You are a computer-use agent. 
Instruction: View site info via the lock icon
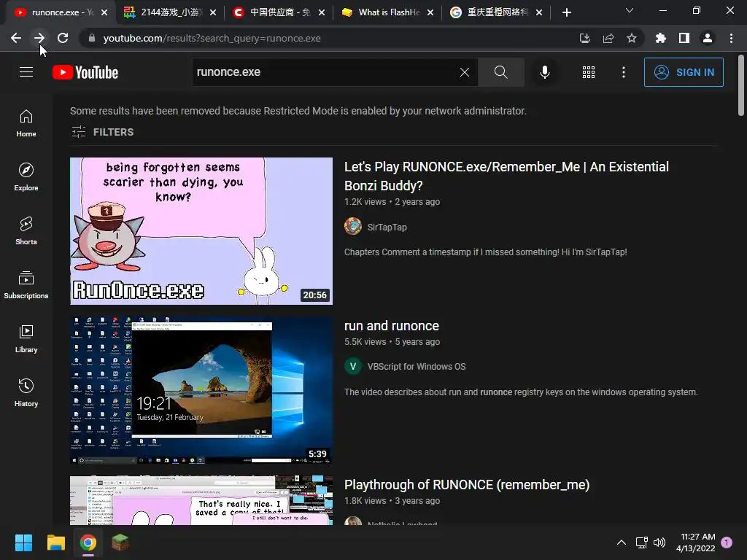[92, 38]
